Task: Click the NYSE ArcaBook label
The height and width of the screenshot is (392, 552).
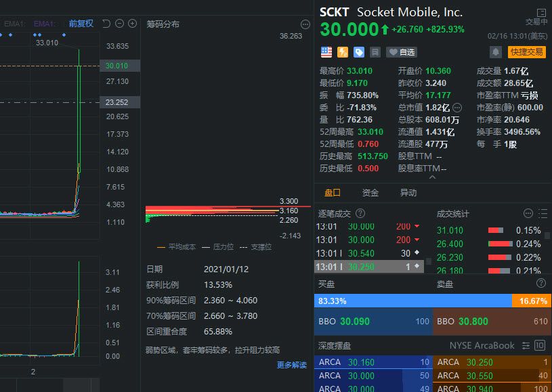Action: [x=482, y=345]
